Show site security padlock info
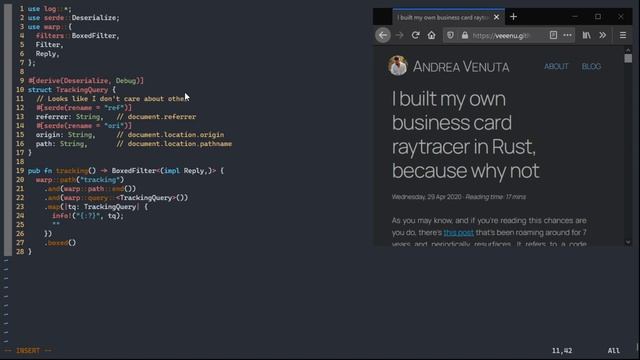 (465, 36)
